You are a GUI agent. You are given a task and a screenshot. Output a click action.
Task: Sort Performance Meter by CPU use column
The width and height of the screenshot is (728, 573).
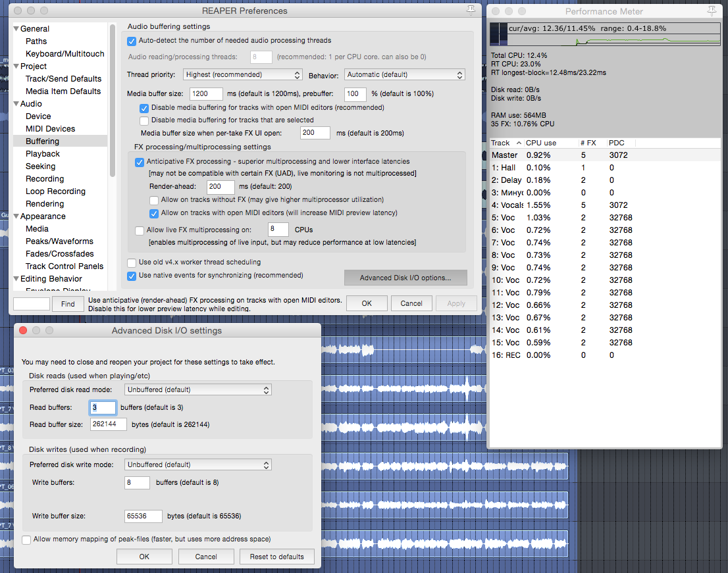[551, 143]
